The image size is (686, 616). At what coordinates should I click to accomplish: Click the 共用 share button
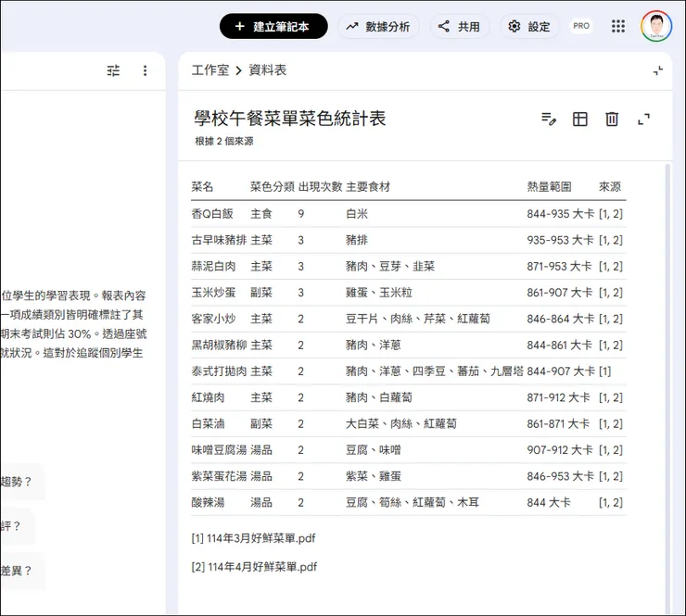460,26
